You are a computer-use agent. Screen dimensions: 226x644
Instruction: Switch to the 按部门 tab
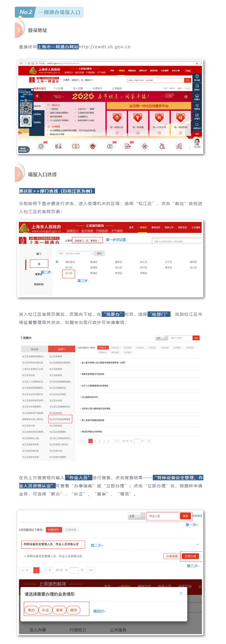62,349
